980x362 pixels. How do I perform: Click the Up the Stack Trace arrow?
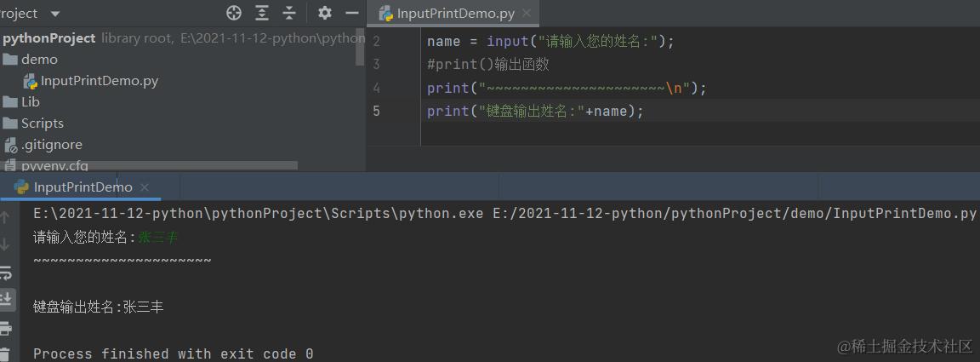point(6,217)
